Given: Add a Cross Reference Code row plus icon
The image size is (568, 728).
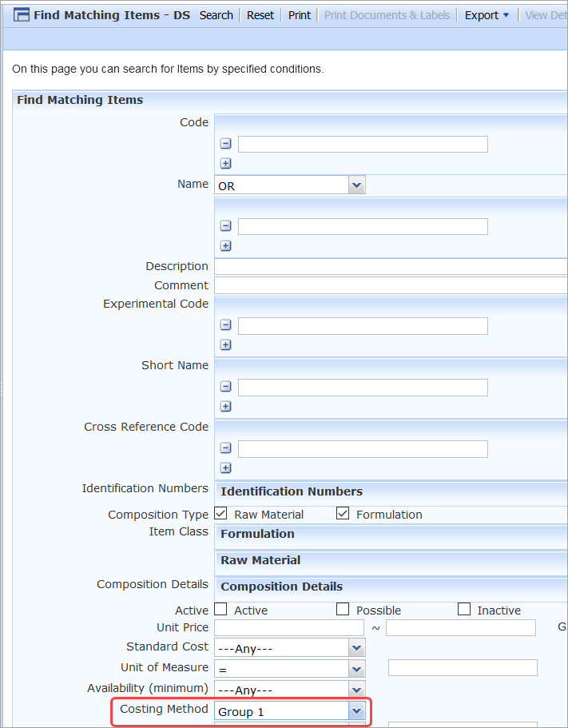Looking at the screenshot, I should tap(225, 468).
